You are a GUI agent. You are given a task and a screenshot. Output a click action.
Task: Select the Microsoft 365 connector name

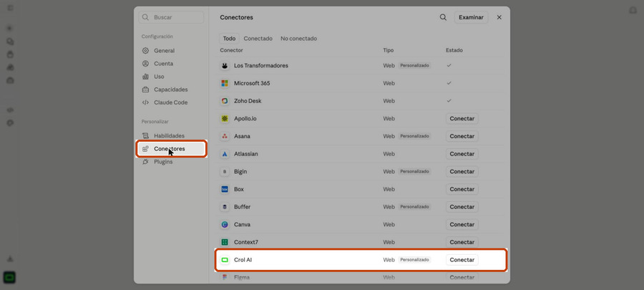click(252, 83)
